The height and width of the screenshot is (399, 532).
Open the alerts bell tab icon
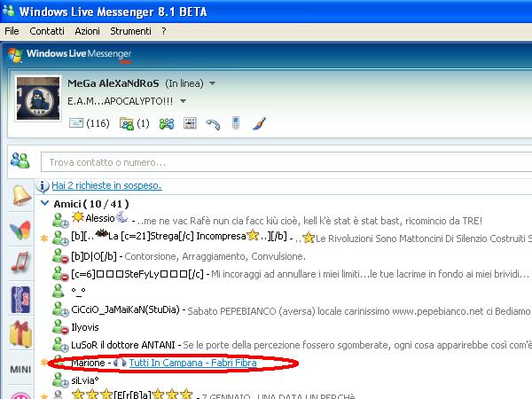(x=21, y=195)
